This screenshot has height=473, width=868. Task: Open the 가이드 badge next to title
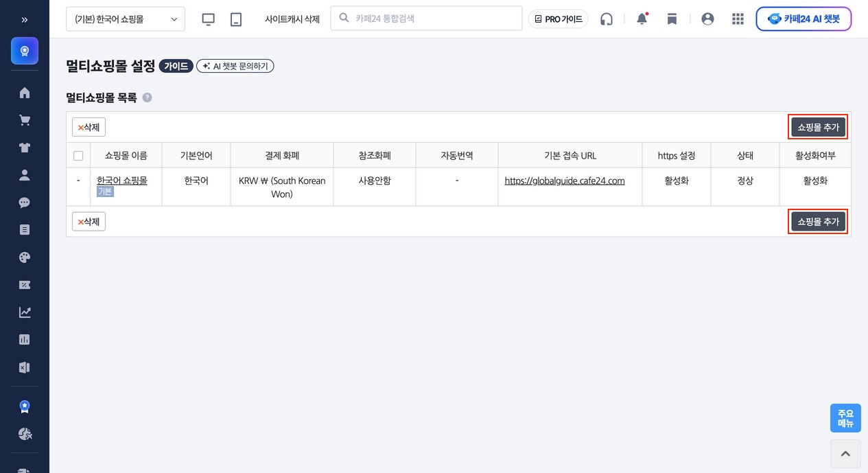pos(176,66)
